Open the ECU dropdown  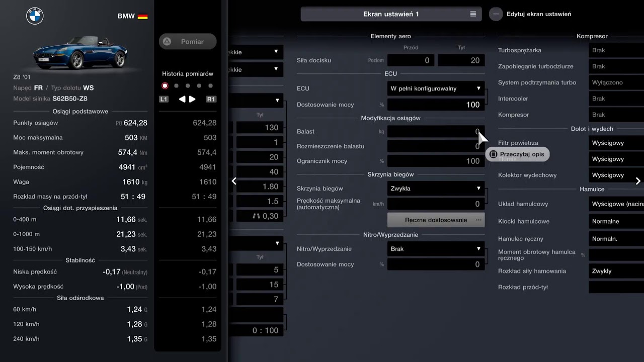point(436,88)
